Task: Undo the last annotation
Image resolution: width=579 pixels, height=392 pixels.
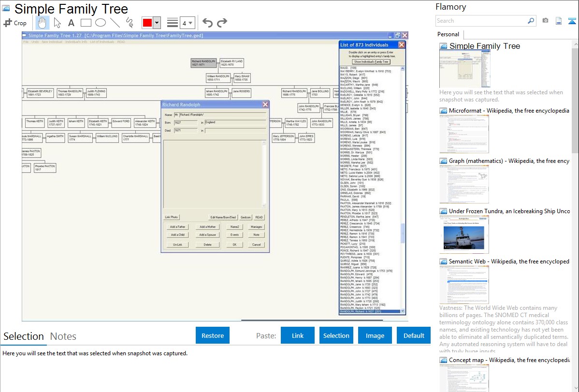Action: click(x=207, y=23)
